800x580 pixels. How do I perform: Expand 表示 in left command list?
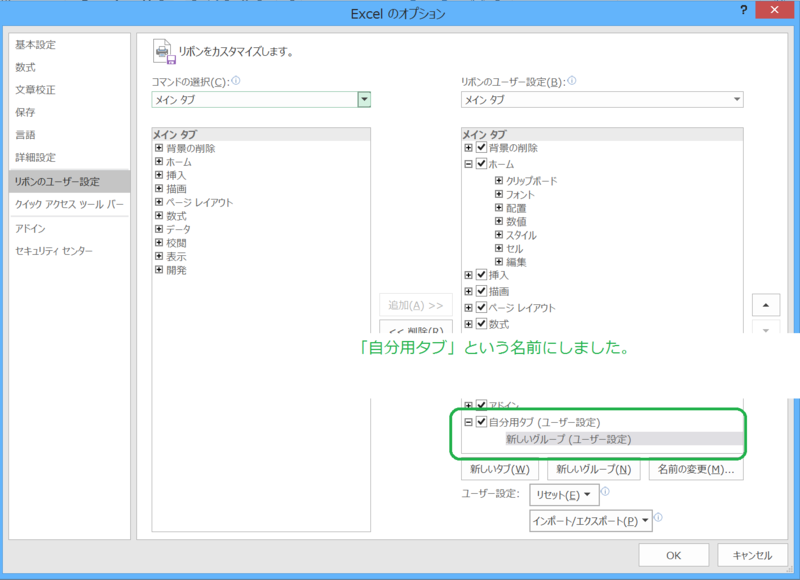[159, 256]
